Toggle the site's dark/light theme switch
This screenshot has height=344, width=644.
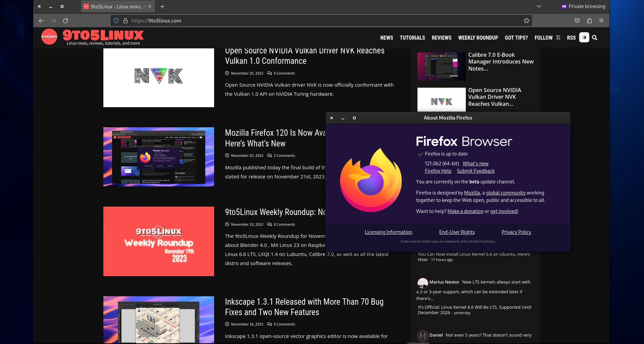click(584, 38)
